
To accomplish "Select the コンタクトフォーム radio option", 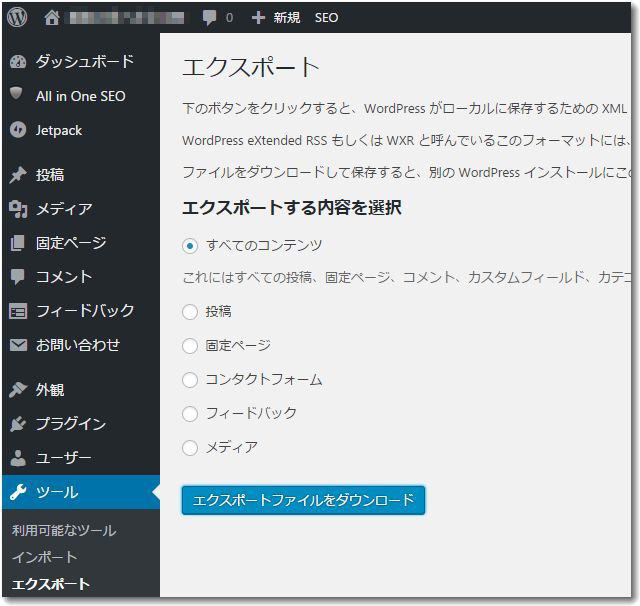I will (190, 380).
